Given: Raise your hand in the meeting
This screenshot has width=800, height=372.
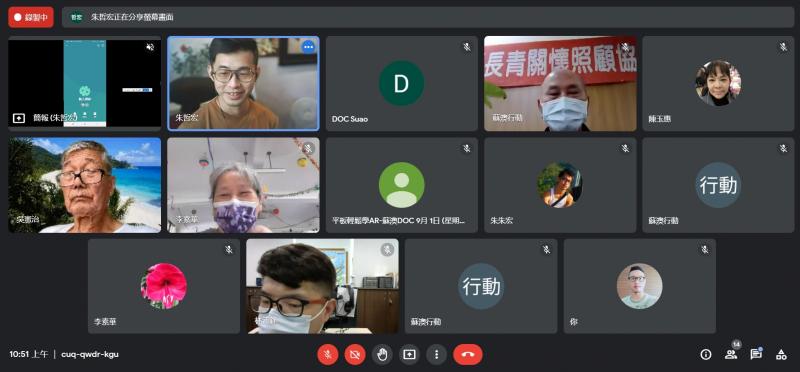Looking at the screenshot, I should point(382,354).
